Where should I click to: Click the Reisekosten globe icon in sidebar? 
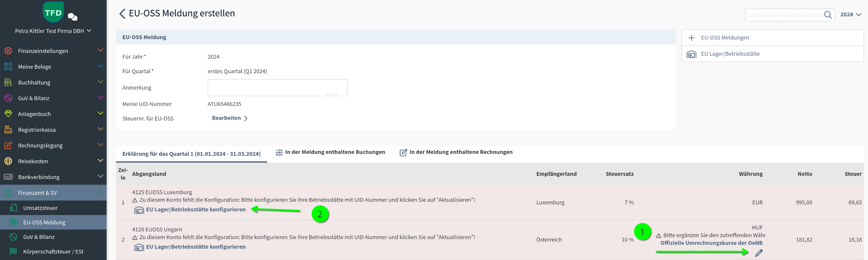click(x=8, y=161)
